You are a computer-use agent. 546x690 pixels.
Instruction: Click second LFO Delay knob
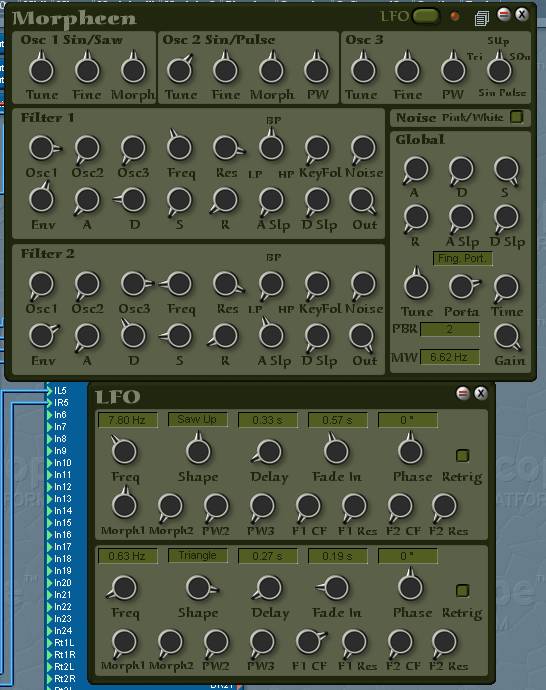pyautogui.click(x=268, y=587)
